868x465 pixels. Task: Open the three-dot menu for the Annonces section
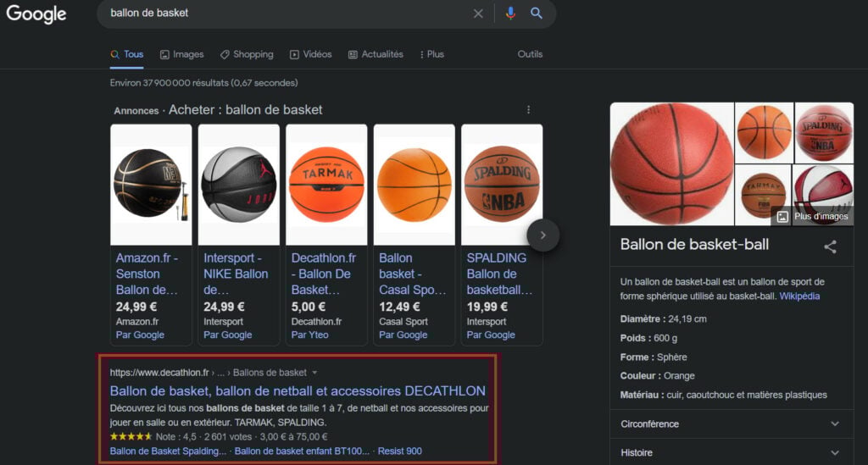coord(528,109)
